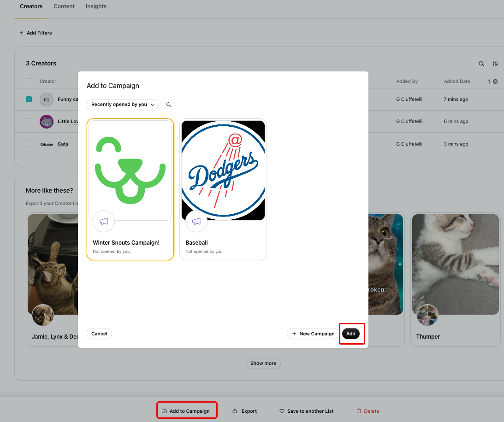Switch to the Creators tab
The height and width of the screenshot is (422, 504).
pyautogui.click(x=31, y=6)
